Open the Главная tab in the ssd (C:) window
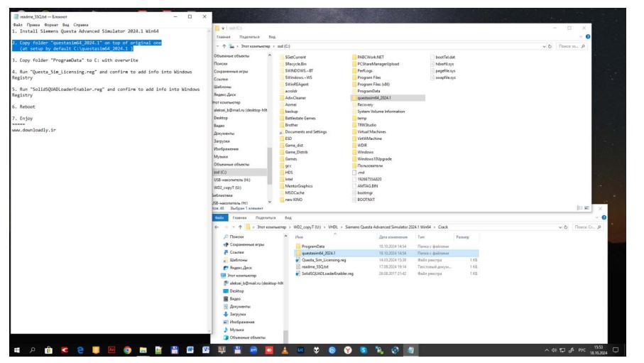This screenshot has width=644, height=363. coord(223,36)
